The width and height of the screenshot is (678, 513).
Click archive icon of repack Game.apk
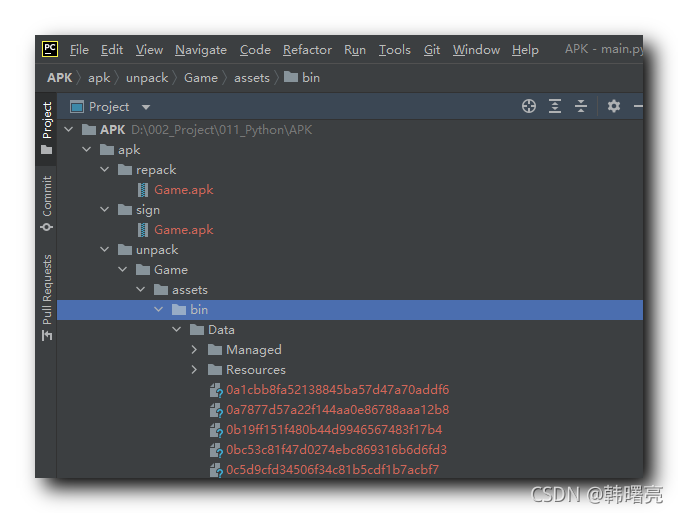point(143,190)
